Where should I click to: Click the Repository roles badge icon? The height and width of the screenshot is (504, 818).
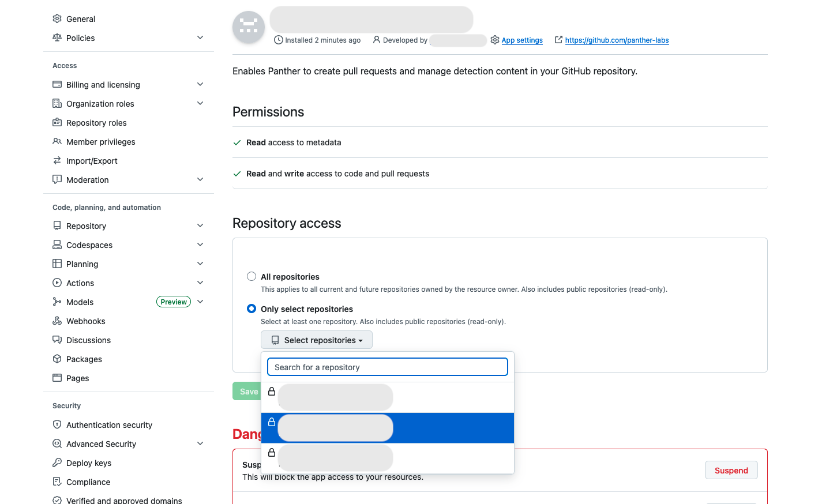coord(57,122)
